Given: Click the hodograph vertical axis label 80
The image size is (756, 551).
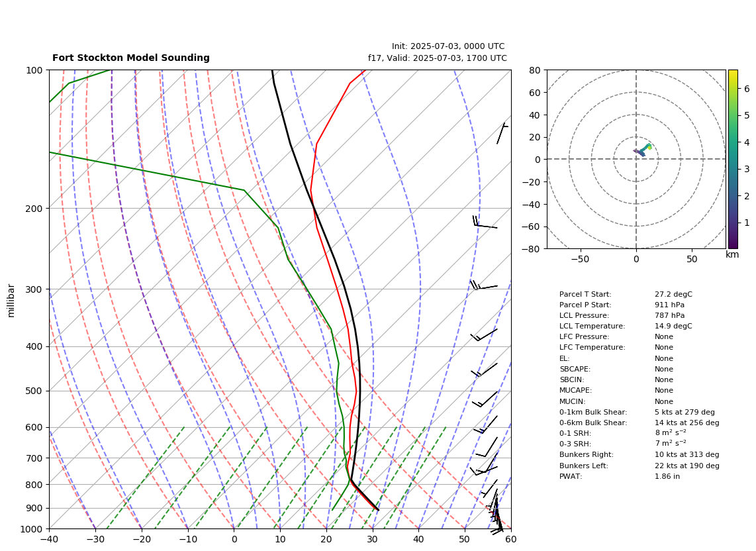Looking at the screenshot, I should pyautogui.click(x=535, y=70).
